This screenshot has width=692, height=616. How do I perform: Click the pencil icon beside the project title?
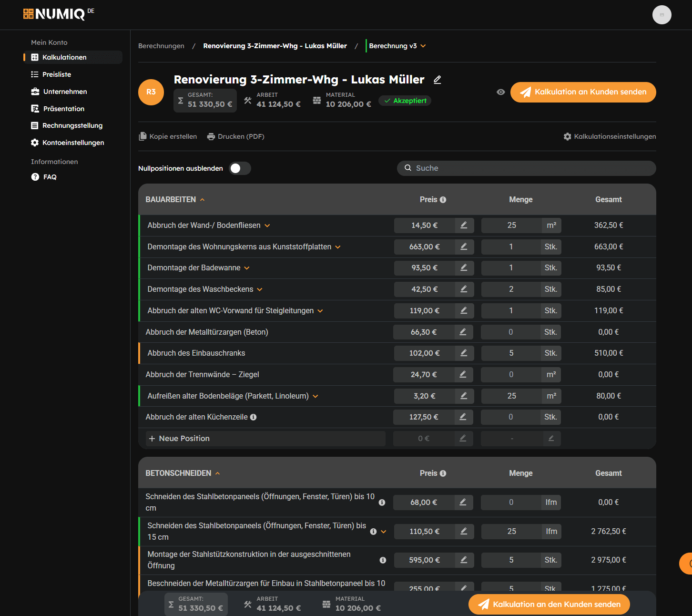pyautogui.click(x=437, y=80)
